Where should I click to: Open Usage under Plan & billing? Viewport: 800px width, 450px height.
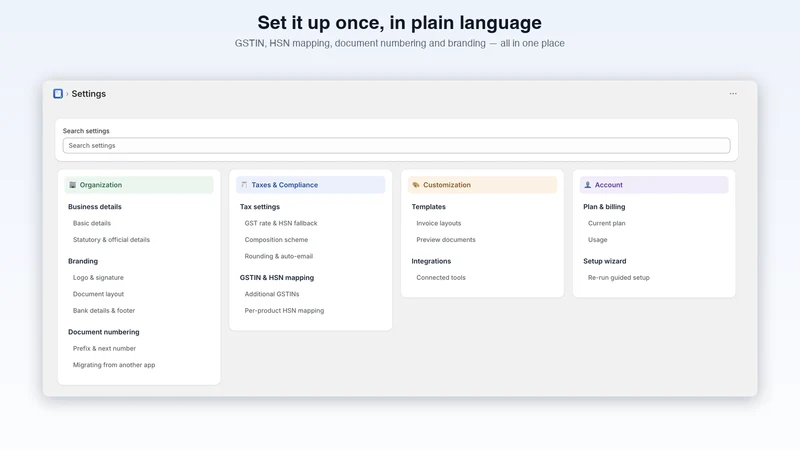[x=597, y=240]
